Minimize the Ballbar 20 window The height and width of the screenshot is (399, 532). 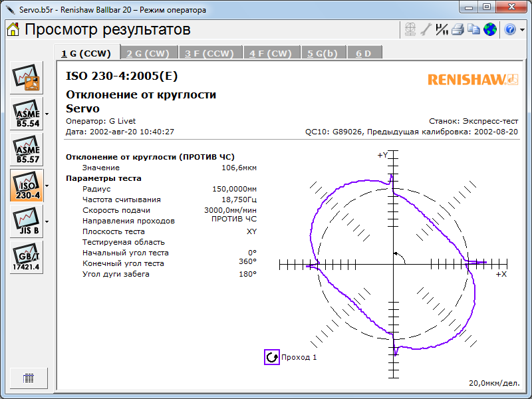coord(469,7)
